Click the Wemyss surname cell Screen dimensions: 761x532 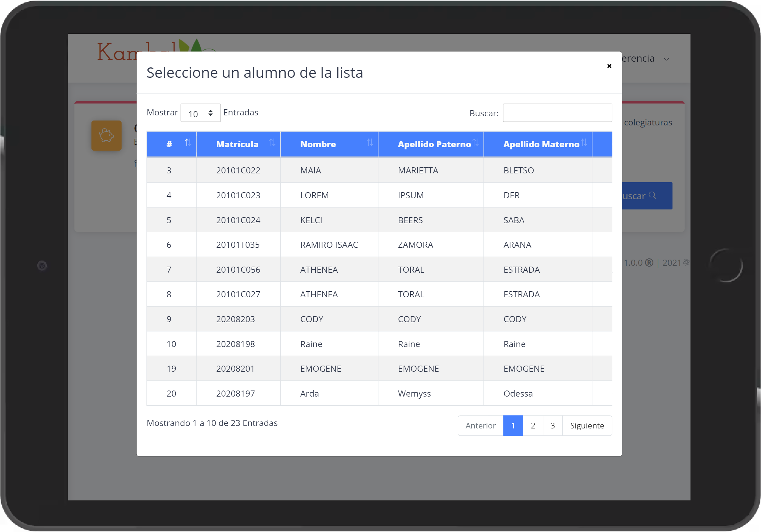pyautogui.click(x=431, y=393)
